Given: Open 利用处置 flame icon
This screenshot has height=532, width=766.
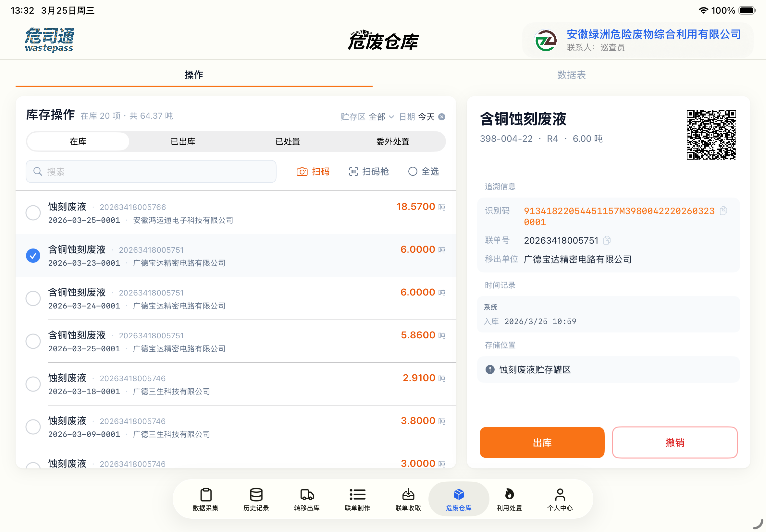Looking at the screenshot, I should (509, 499).
